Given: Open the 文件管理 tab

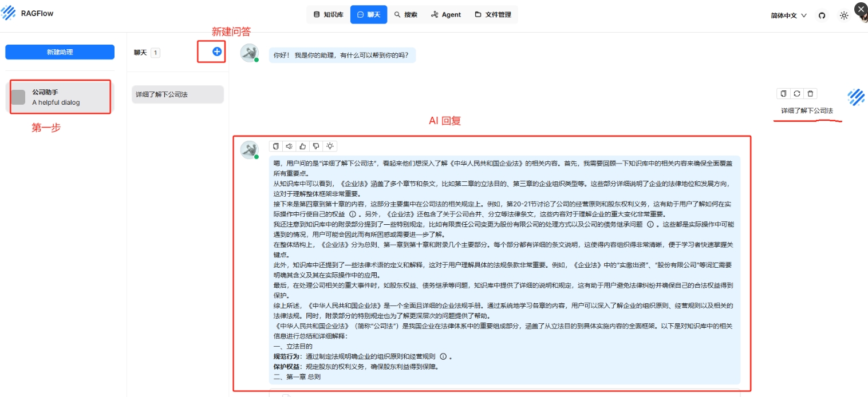Looking at the screenshot, I should 493,14.
